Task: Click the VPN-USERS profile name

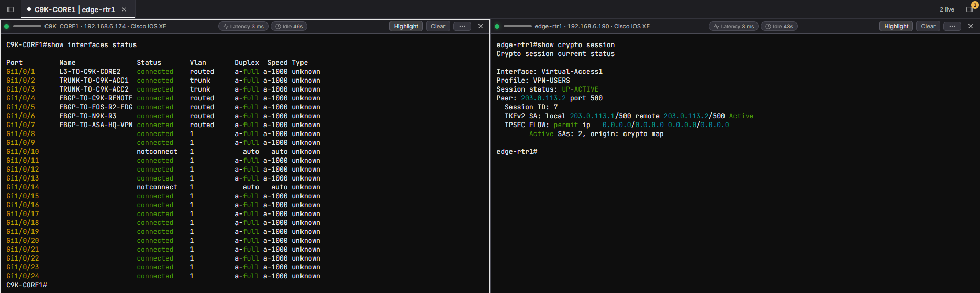Action: click(552, 81)
